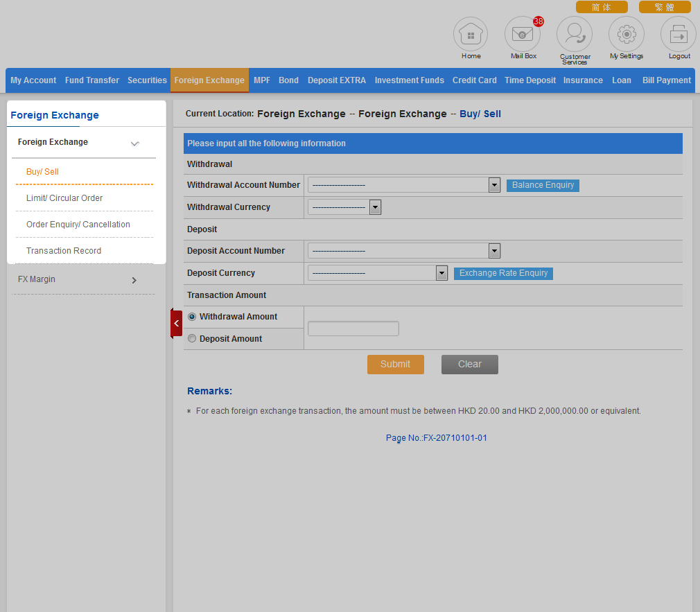Open the Time Deposit menu tab

(530, 80)
